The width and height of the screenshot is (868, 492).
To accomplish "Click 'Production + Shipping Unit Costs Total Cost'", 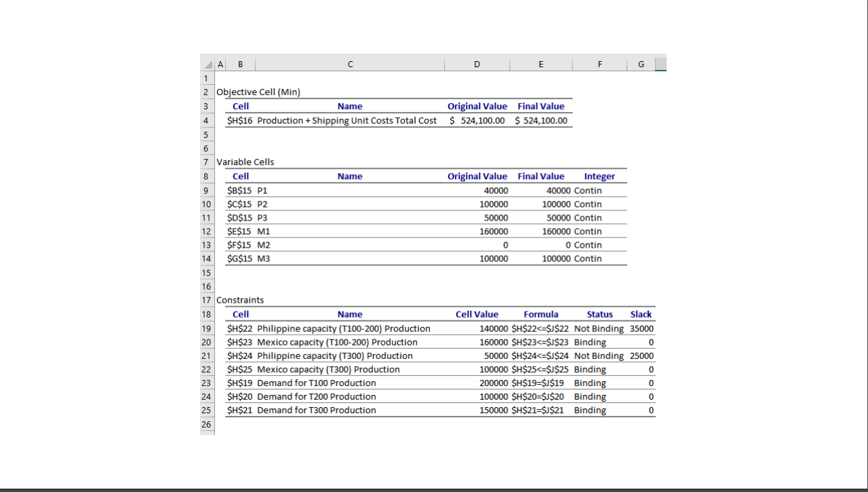I will (347, 121).
